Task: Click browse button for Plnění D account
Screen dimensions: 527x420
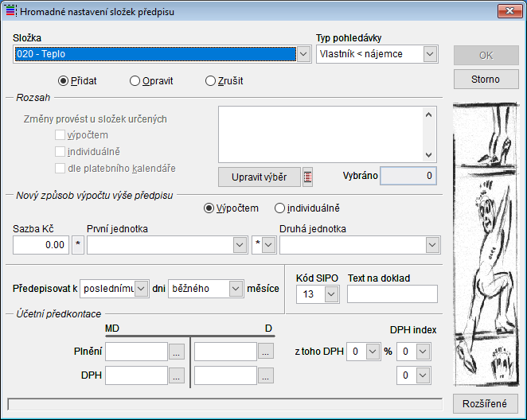Action: [266, 352]
